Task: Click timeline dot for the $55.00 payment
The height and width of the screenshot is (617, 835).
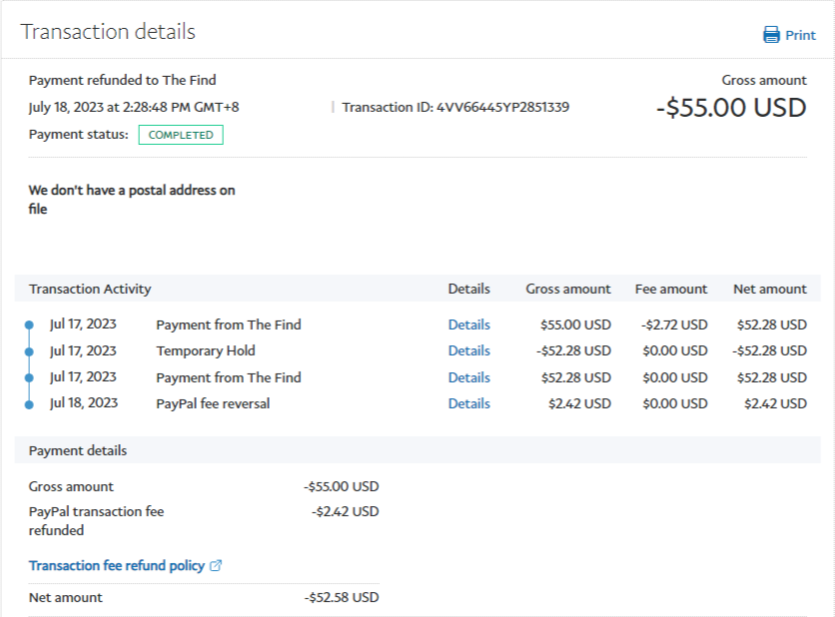Action: click(29, 325)
